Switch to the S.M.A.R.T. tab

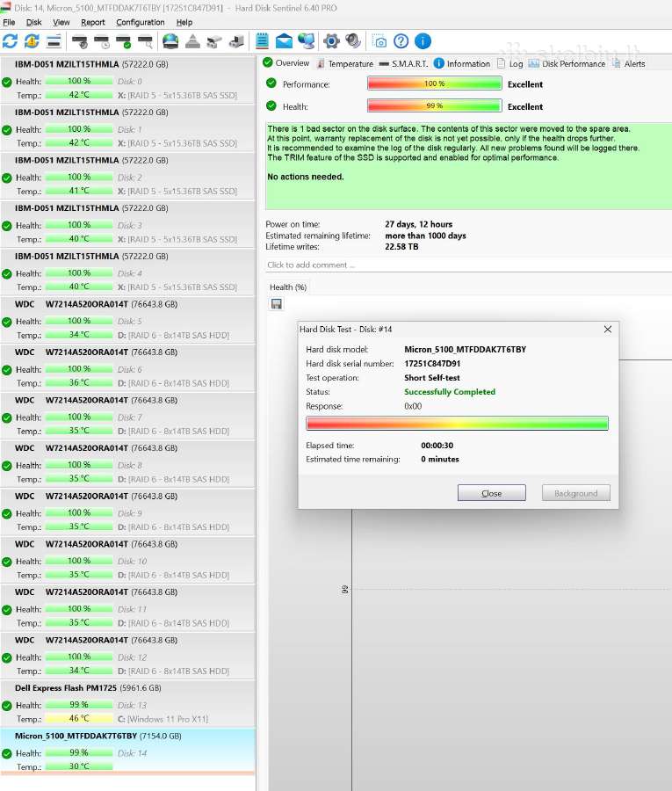click(403, 63)
